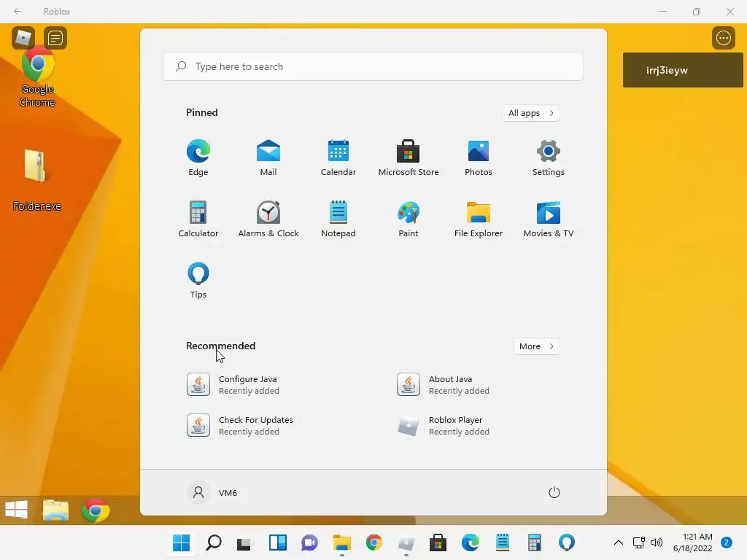Click the network tray icon
This screenshot has height=560, width=747.
pos(638,542)
